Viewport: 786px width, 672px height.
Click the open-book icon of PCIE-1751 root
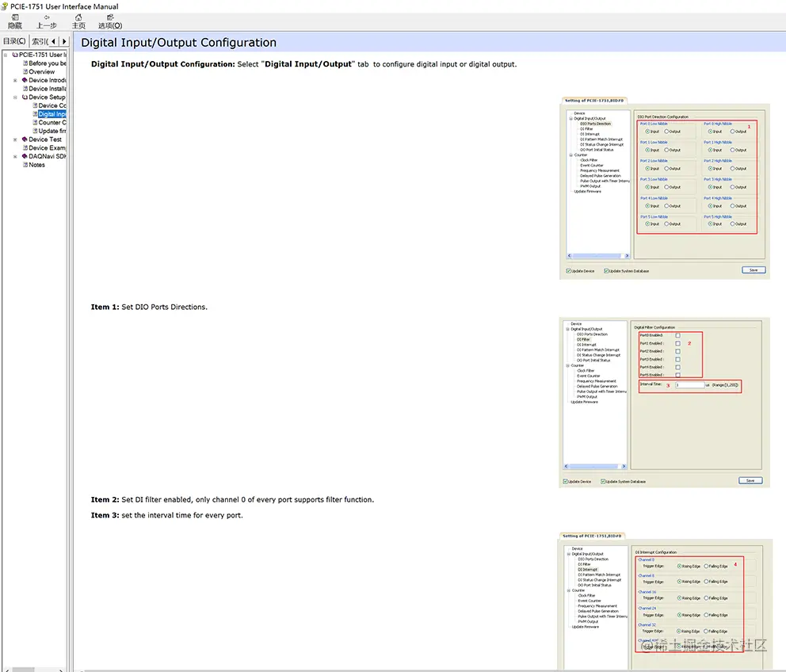coord(15,55)
